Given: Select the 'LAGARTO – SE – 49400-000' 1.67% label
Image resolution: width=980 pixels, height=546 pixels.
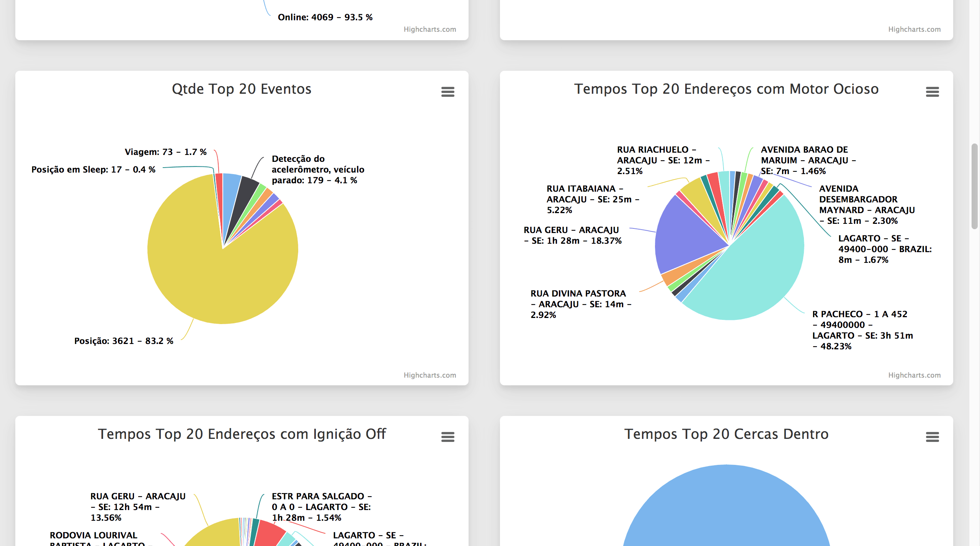Looking at the screenshot, I should (885, 249).
